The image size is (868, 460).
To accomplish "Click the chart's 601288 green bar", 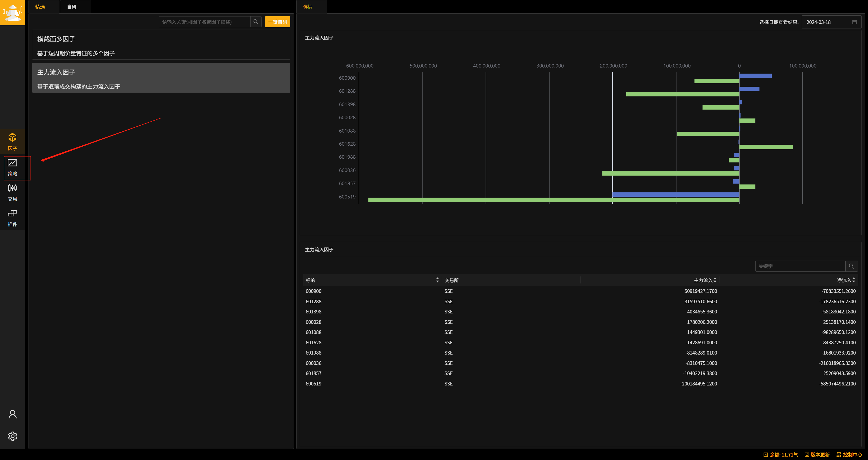I will point(683,94).
